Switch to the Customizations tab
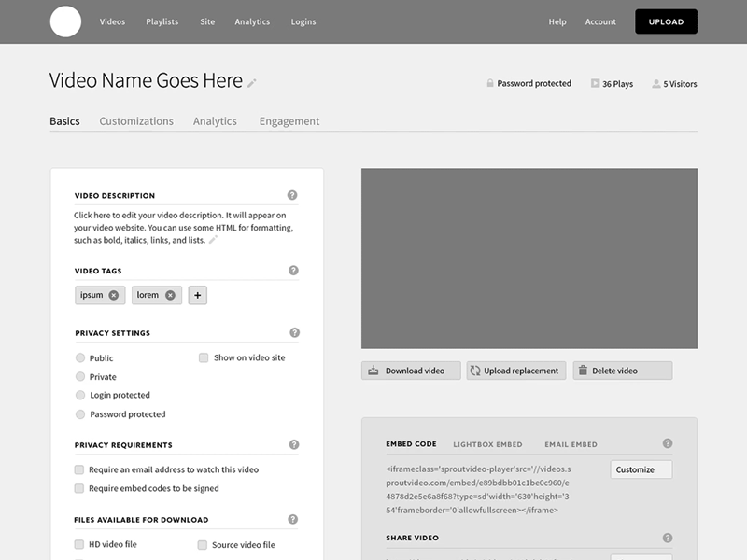747x560 pixels. pyautogui.click(x=136, y=121)
